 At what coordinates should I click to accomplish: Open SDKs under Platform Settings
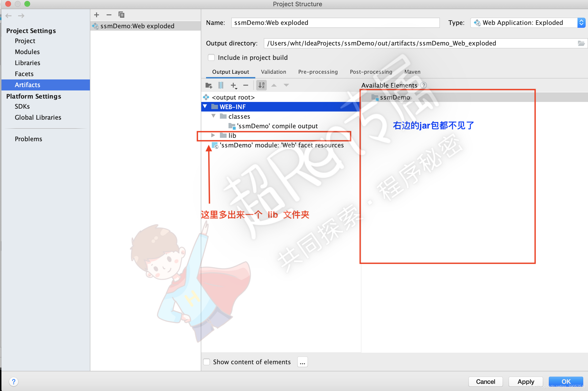[22, 106]
